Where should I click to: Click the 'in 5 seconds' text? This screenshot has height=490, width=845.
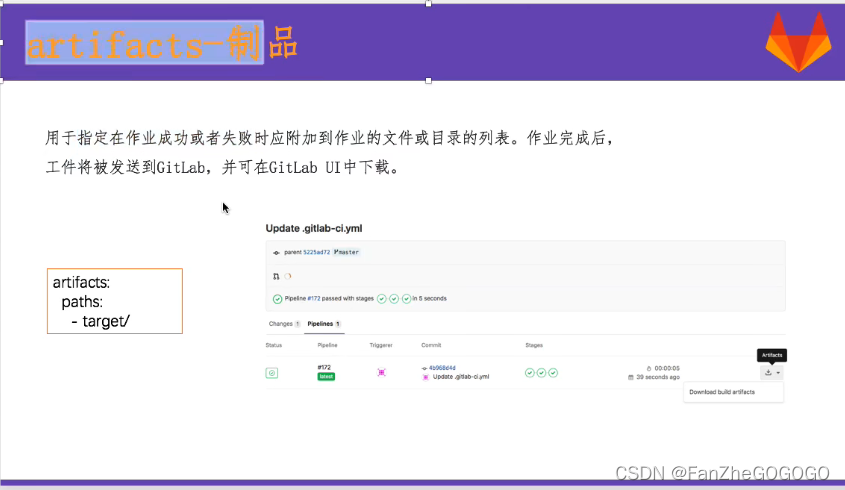(430, 299)
